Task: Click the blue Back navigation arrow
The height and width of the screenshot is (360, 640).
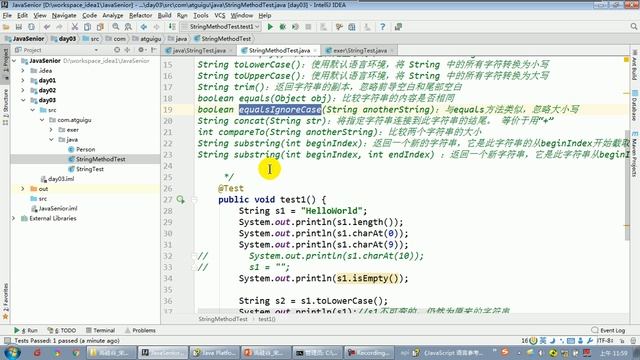Action: pyautogui.click(x=144, y=27)
